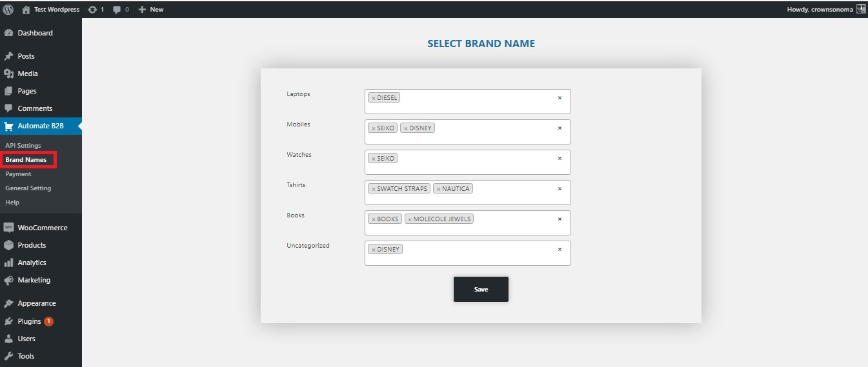Click the Pages icon in sidebar
The image size is (868, 367).
(x=8, y=91)
